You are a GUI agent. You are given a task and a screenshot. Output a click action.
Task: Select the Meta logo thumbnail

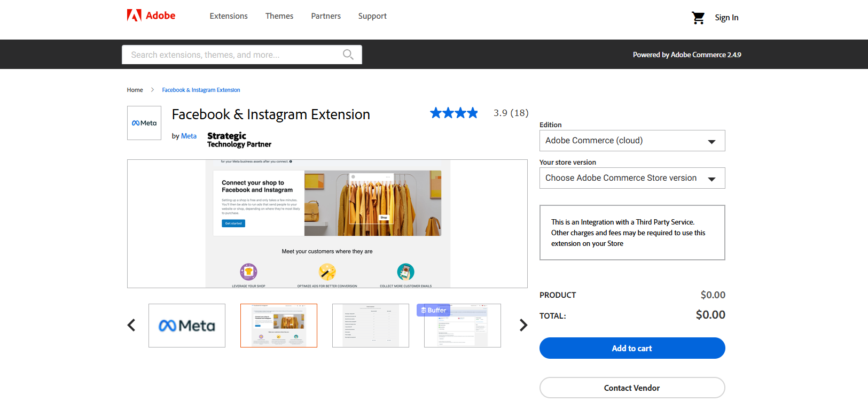(187, 326)
